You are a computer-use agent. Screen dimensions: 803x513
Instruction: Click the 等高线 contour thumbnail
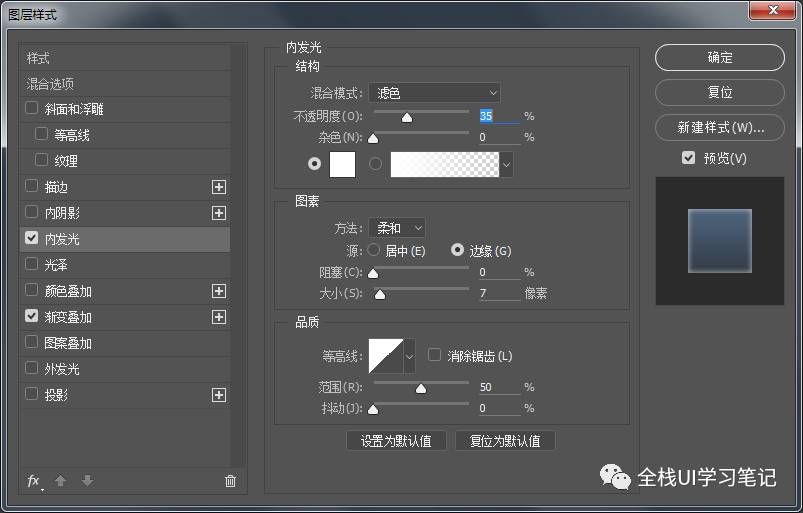386,356
